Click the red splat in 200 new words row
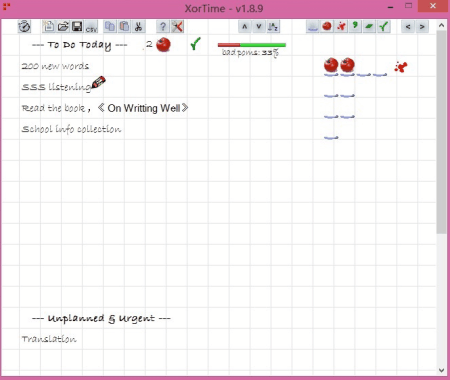 (x=401, y=67)
